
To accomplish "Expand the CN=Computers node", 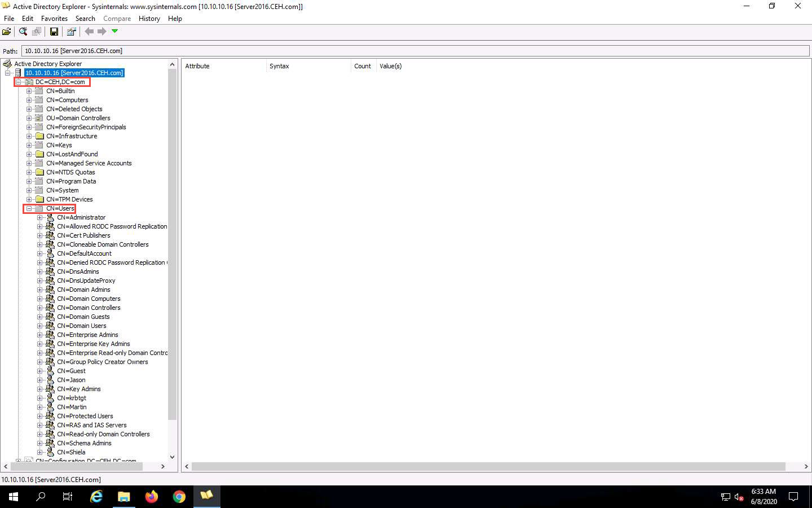I will 29,100.
